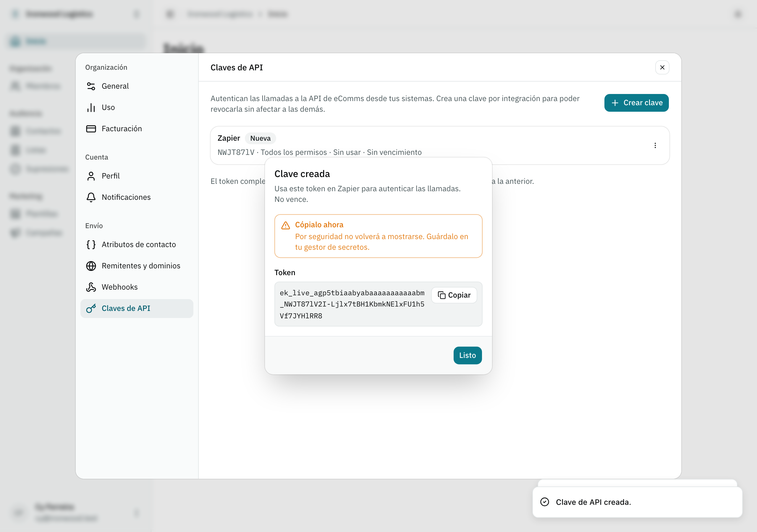
Task: Click the copy icon beside token
Action: pyautogui.click(x=441, y=295)
